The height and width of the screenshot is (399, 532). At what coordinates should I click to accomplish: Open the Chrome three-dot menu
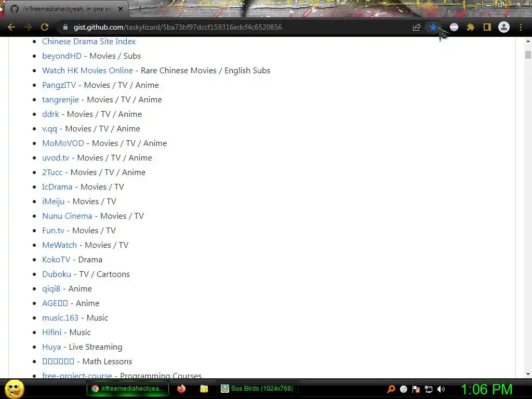(521, 27)
